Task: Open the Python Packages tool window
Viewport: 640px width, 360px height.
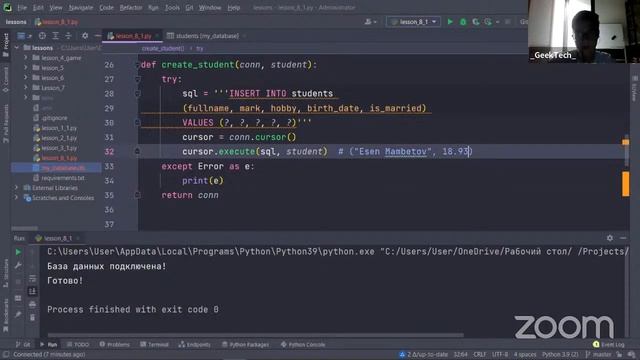Action: click(245, 344)
